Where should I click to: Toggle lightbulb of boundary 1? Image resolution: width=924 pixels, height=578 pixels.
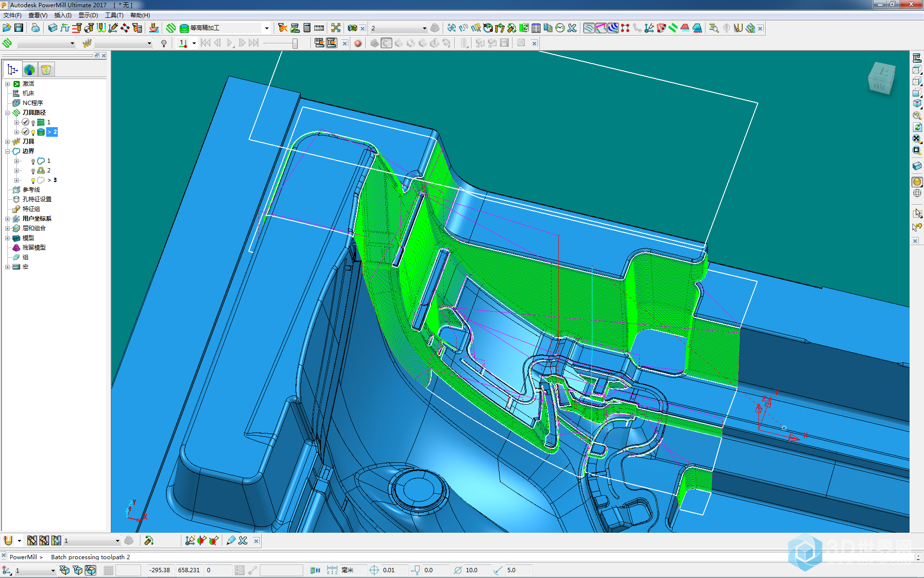33,161
